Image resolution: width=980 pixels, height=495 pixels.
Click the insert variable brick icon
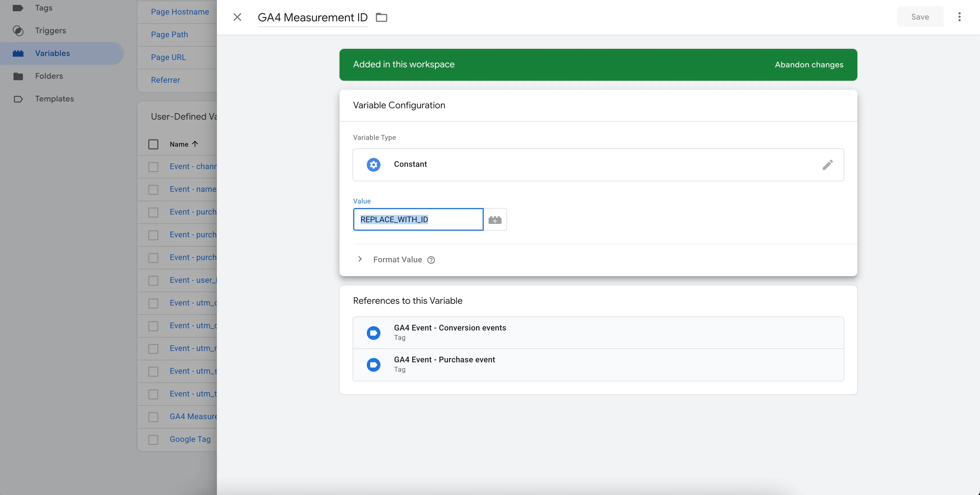(495, 220)
